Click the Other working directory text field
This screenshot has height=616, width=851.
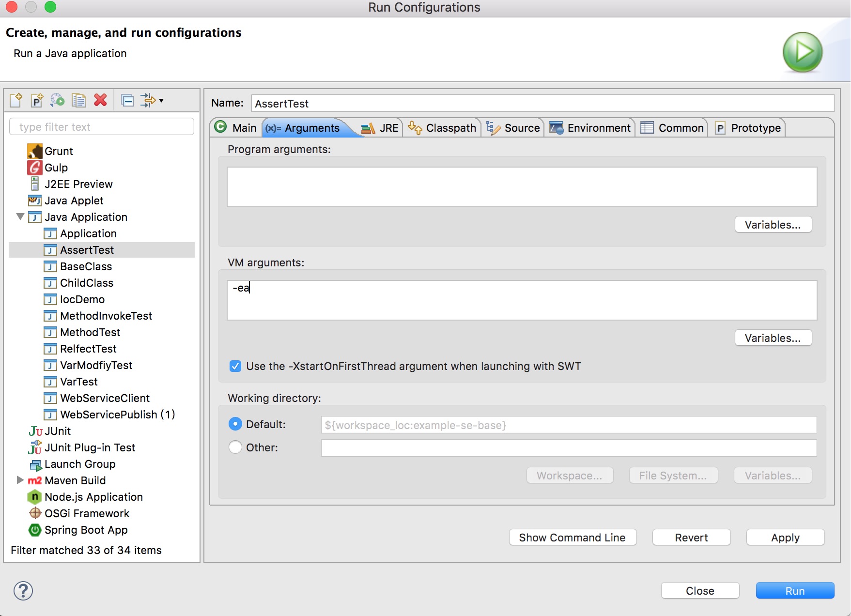coord(569,447)
